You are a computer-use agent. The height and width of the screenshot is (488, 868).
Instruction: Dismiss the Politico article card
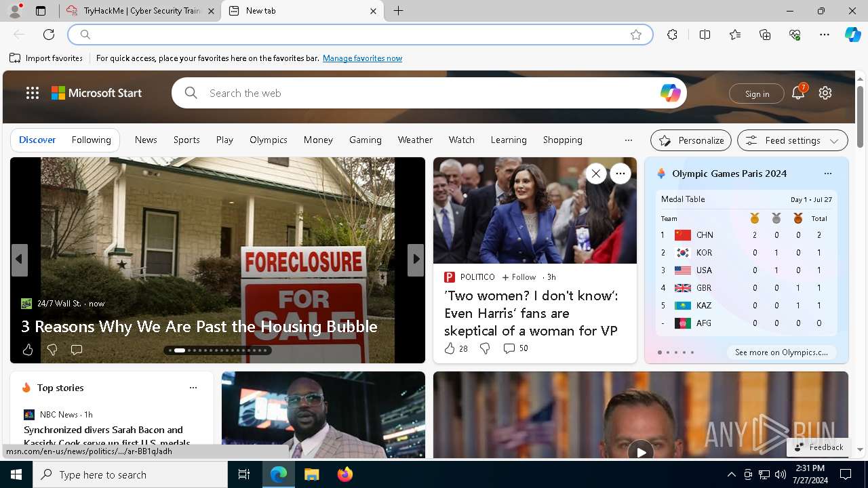click(596, 174)
